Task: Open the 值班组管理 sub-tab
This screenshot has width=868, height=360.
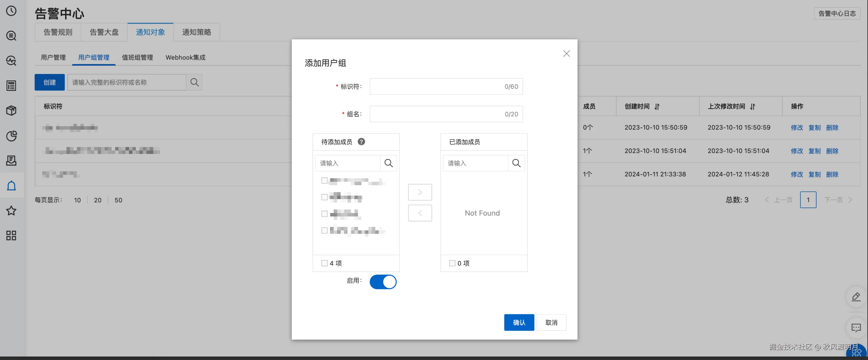Action: 137,57
